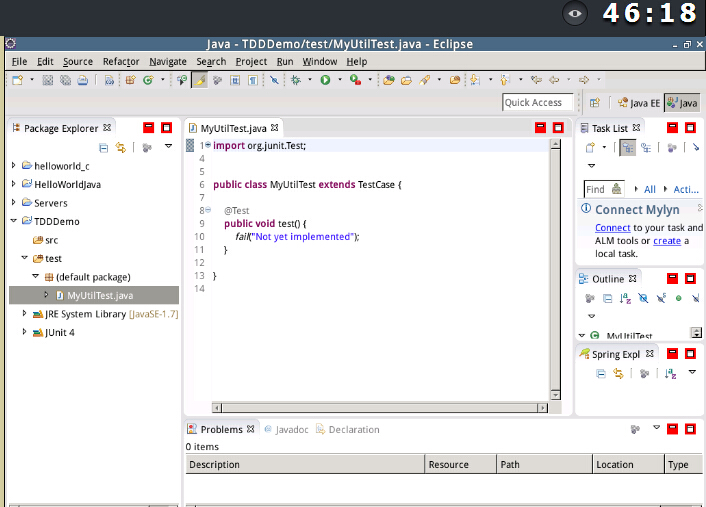This screenshot has width=706, height=507.
Task: Toggle Hide Static Members in Outline
Action: (x=661, y=298)
